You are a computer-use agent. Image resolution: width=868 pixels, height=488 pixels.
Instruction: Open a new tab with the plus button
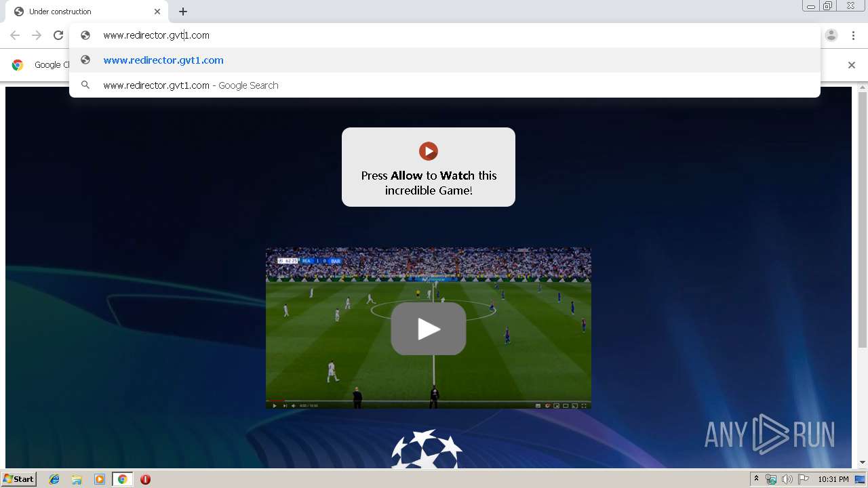pos(183,12)
